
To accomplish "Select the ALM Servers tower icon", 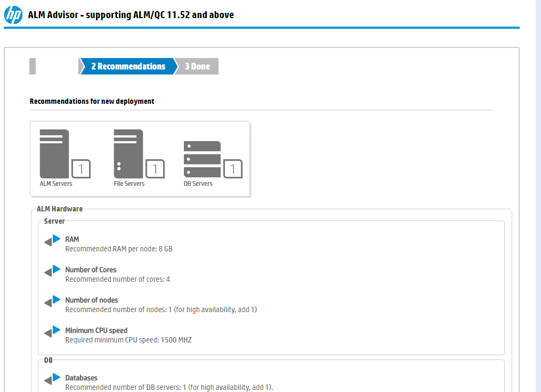I will pos(54,154).
